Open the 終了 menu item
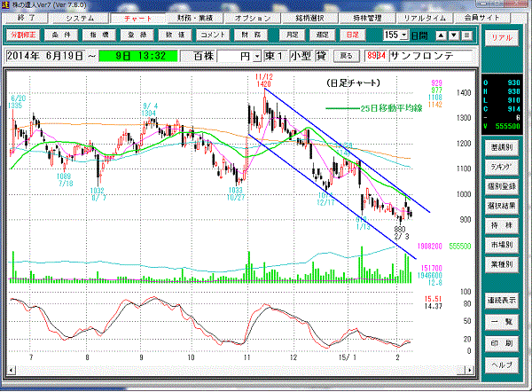 26,18
